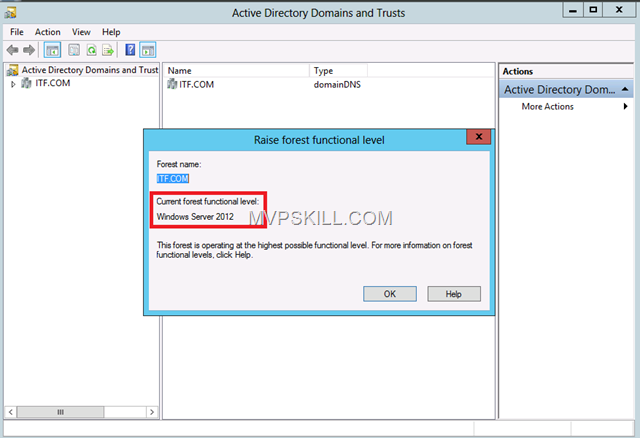
Task: Click the Name column header
Action: point(235,71)
